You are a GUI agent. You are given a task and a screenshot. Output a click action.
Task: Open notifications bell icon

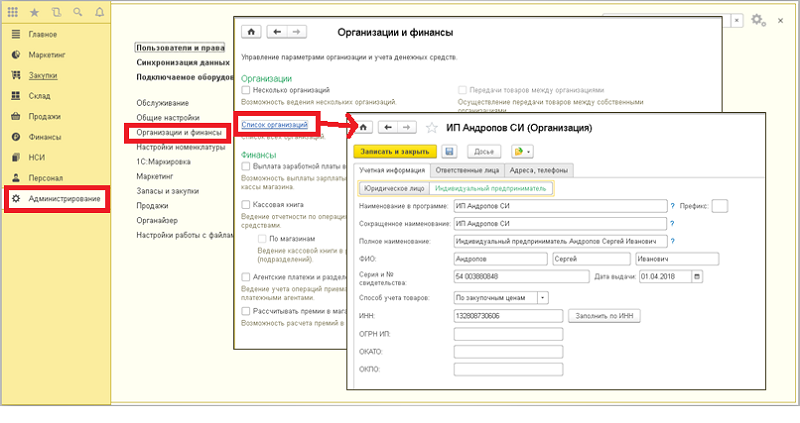pyautogui.click(x=99, y=12)
